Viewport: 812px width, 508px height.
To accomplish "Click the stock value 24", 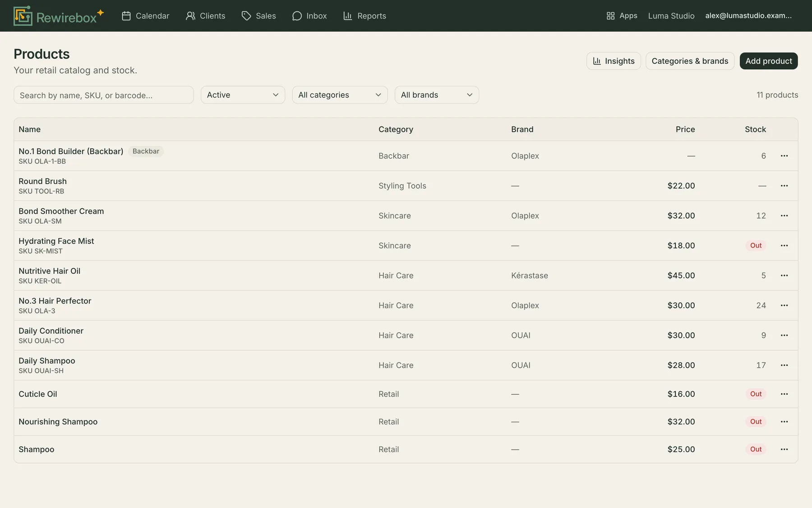I will [761, 305].
